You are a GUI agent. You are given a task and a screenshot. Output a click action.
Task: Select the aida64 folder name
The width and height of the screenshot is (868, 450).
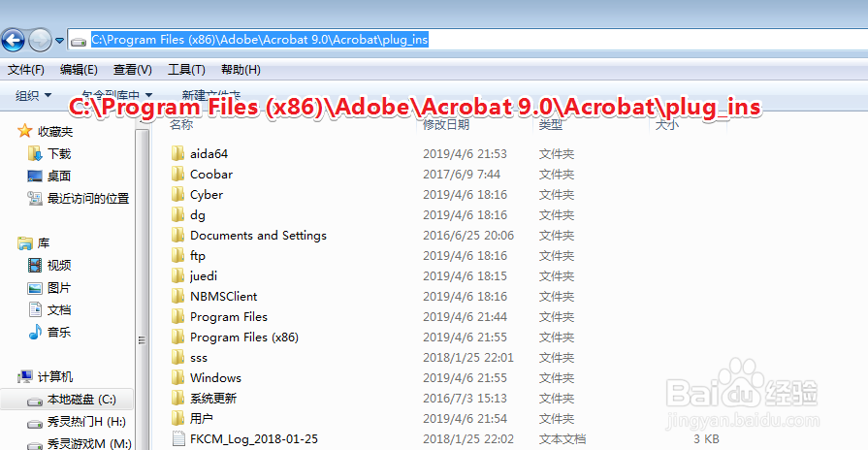coord(209,154)
